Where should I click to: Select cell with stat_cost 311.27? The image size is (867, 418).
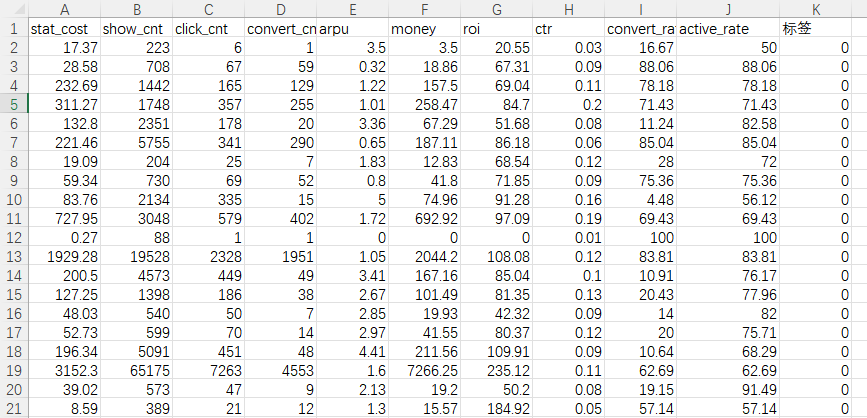pyautogui.click(x=65, y=104)
